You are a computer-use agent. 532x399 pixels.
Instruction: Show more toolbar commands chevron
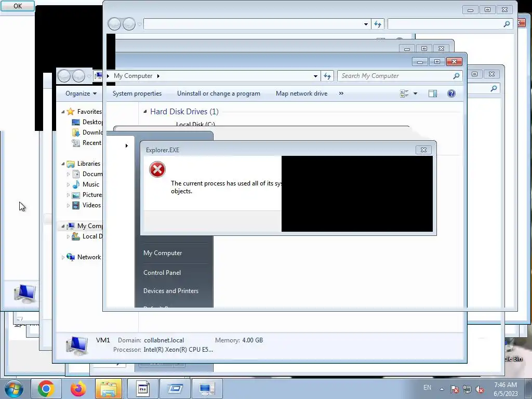(341, 94)
